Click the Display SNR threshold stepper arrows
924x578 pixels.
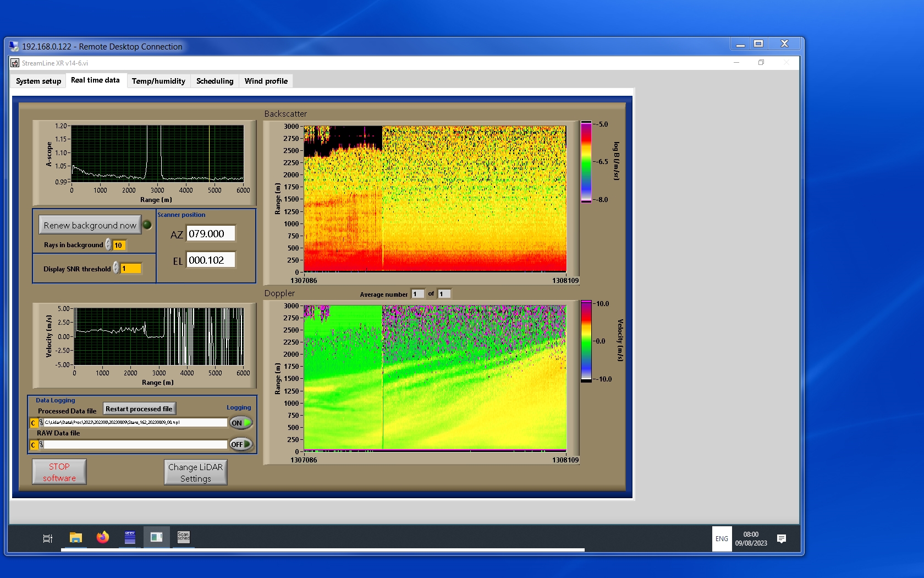point(116,268)
